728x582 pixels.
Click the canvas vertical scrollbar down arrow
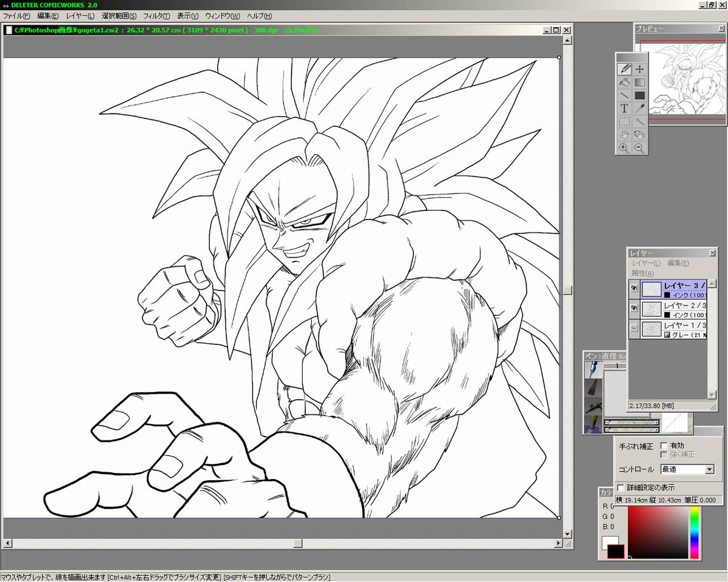click(567, 534)
